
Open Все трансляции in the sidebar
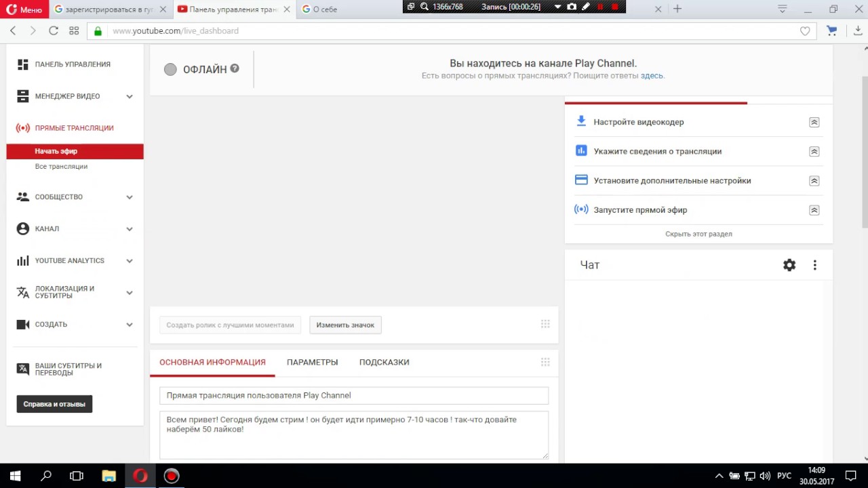tap(61, 167)
